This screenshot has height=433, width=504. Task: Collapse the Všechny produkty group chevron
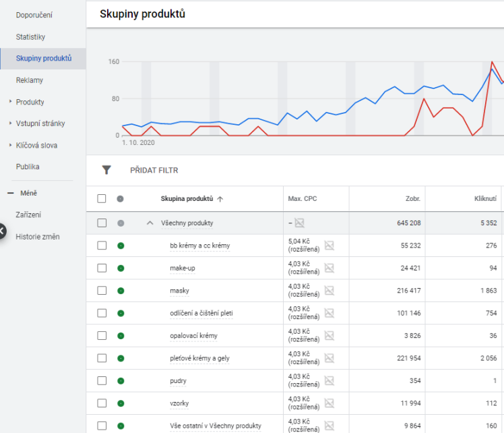(x=150, y=223)
